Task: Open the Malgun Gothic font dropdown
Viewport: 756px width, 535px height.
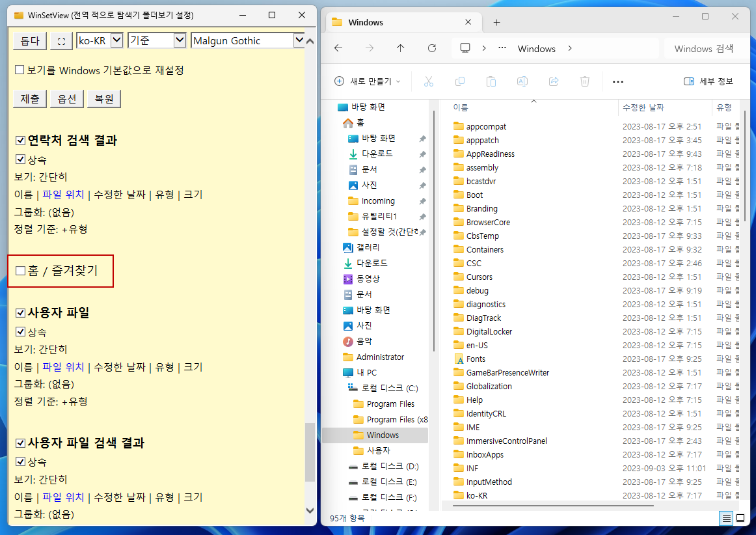Action: (x=248, y=40)
